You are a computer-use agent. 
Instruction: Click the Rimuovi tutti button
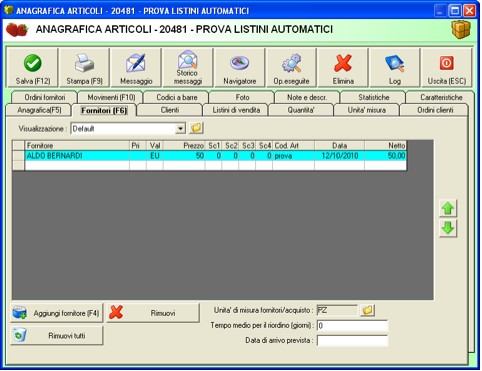tap(57, 335)
